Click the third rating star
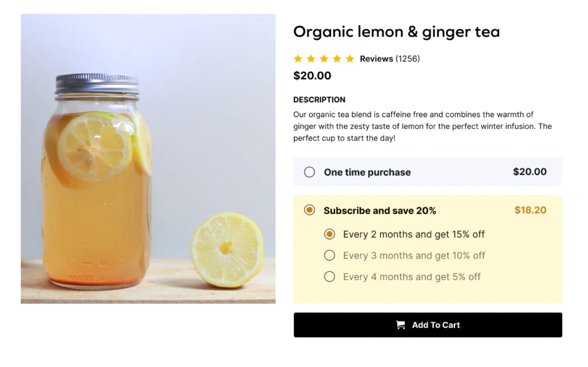The image size is (588, 367). coord(324,59)
